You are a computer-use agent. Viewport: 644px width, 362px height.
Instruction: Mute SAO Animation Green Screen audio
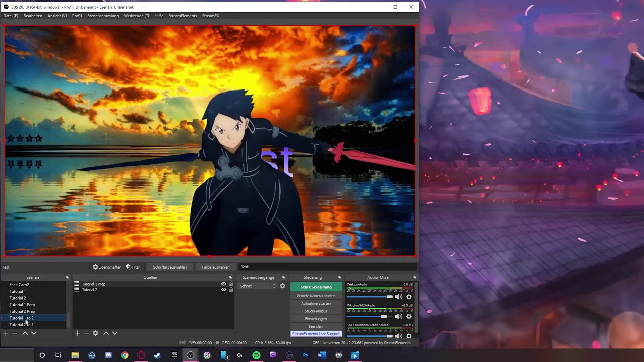[398, 336]
